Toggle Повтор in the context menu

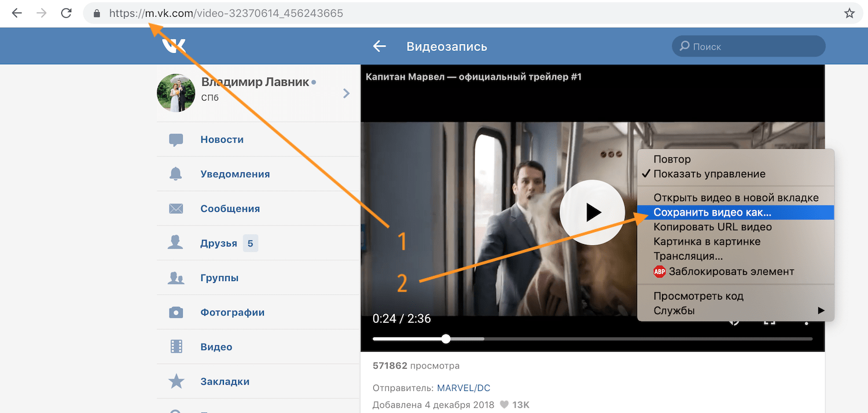(x=735, y=159)
